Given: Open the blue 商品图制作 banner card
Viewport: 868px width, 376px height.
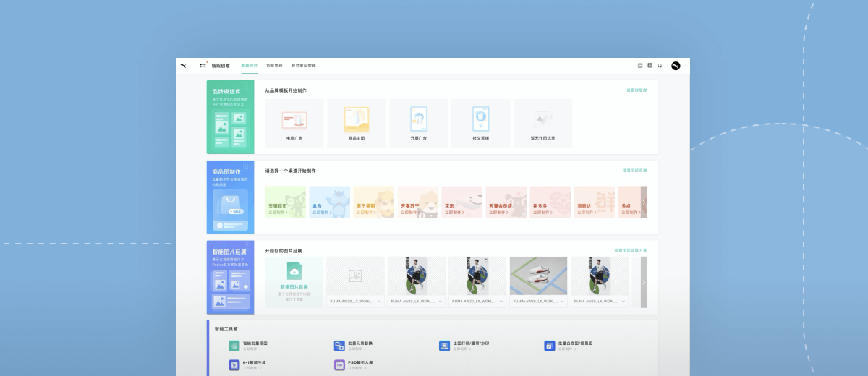Looking at the screenshot, I should pyautogui.click(x=230, y=197).
